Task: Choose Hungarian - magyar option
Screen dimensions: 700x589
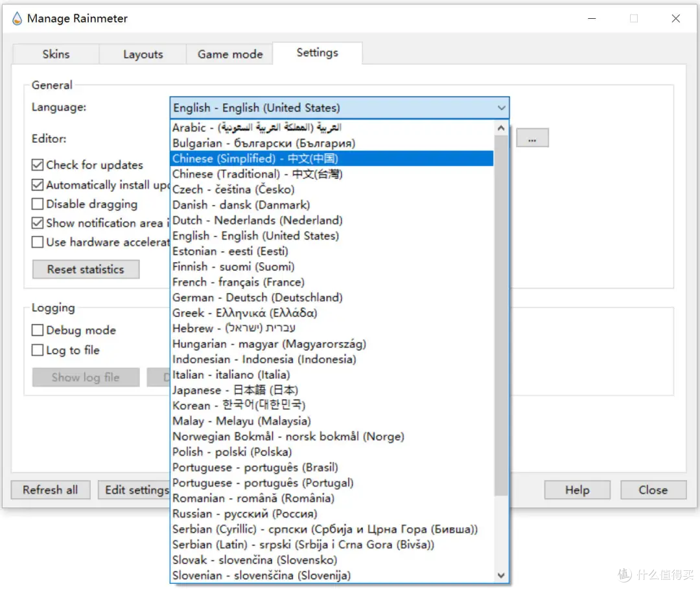Action: click(x=332, y=344)
